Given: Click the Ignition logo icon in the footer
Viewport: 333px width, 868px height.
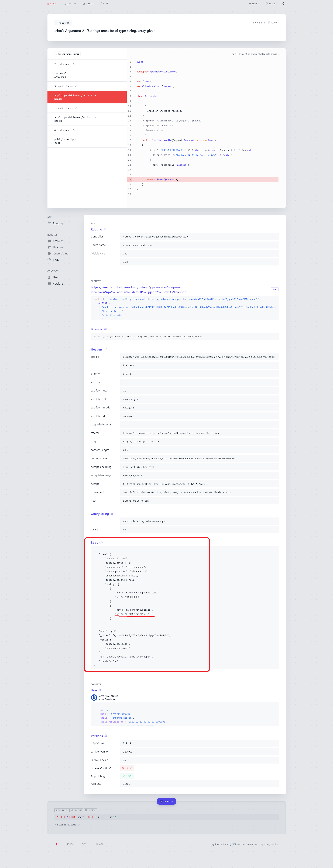Looking at the screenshot, I should 56,844.
